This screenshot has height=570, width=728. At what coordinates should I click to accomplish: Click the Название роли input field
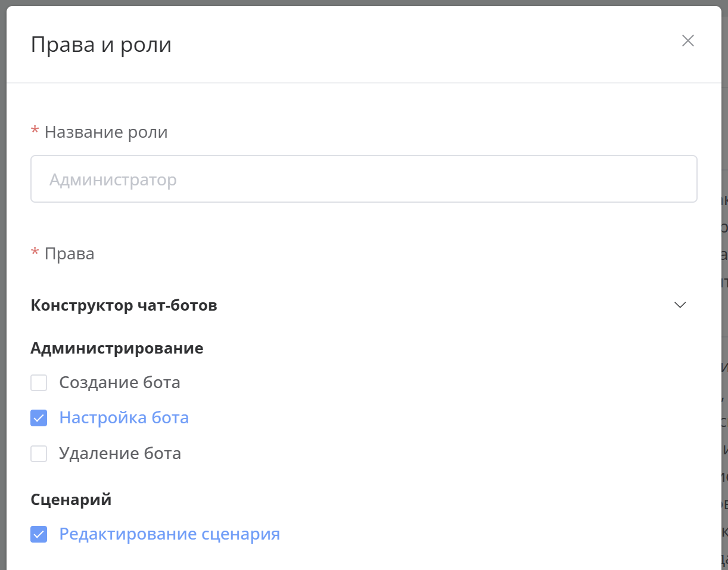(x=363, y=179)
